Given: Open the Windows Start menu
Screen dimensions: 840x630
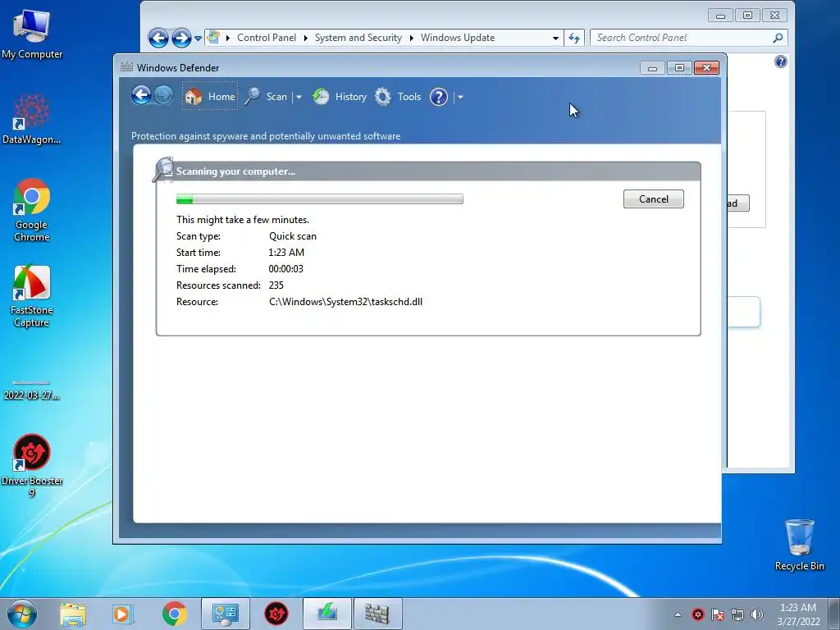Looking at the screenshot, I should click(x=22, y=614).
